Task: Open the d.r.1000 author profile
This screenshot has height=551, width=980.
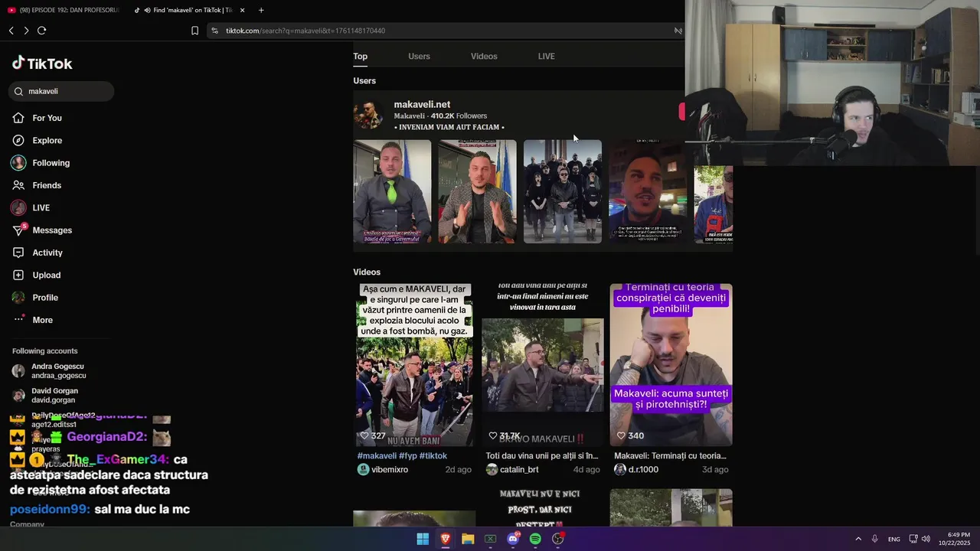Action: coord(636,469)
